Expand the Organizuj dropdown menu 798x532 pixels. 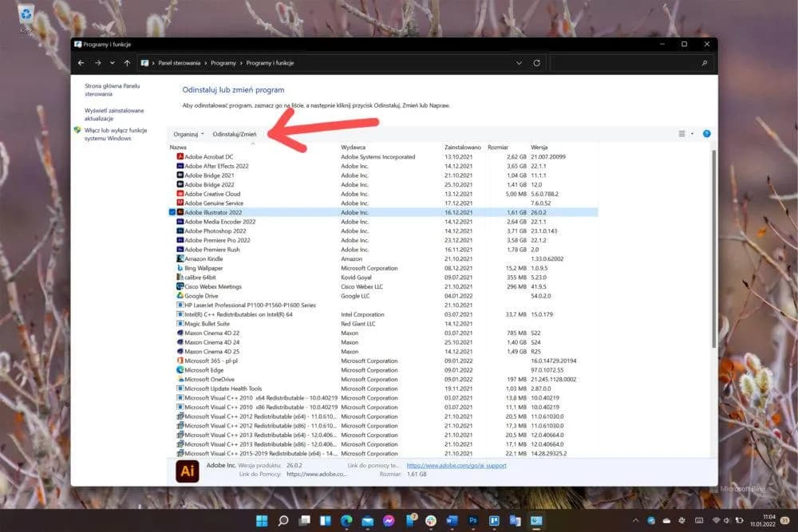188,133
